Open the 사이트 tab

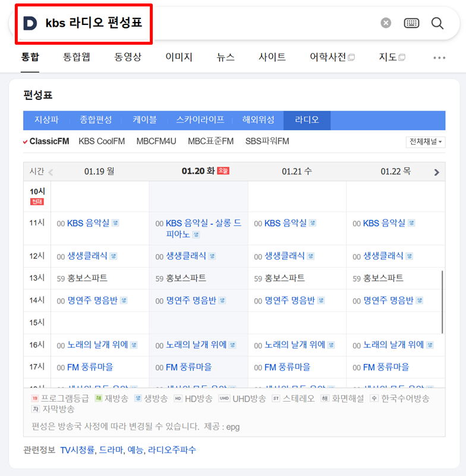click(272, 57)
